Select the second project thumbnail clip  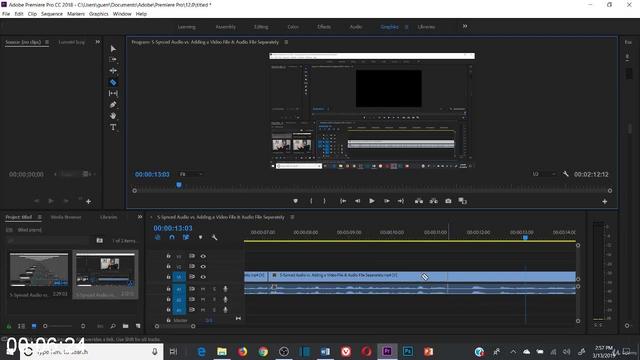coord(105,270)
